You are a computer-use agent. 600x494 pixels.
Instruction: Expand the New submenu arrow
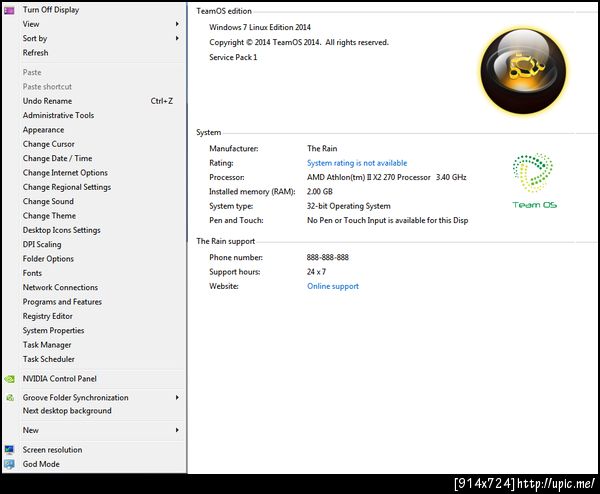tap(177, 430)
